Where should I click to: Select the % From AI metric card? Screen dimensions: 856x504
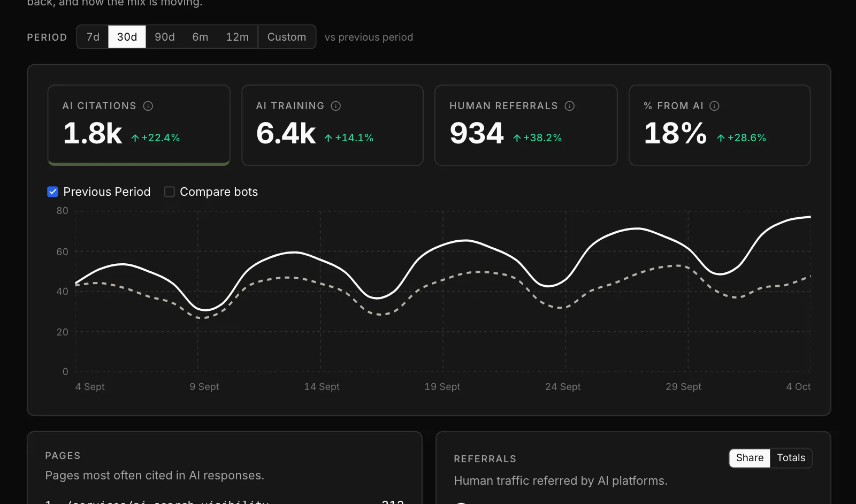(x=720, y=125)
